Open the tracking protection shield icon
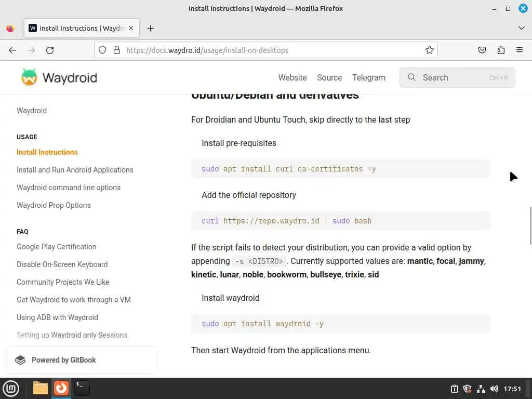The width and height of the screenshot is (532, 399). pyautogui.click(x=102, y=50)
